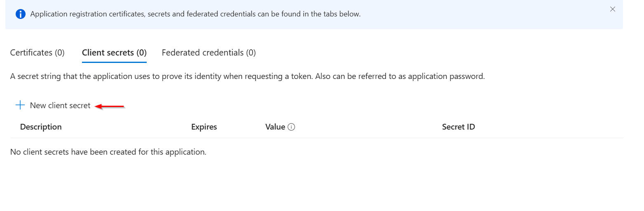This screenshot has height=211, width=644.
Task: Click the Secret ID column header
Action: [x=458, y=127]
